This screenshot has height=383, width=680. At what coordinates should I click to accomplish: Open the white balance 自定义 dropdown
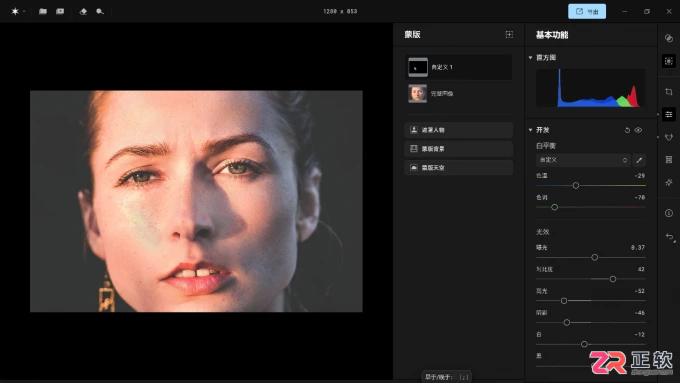click(583, 160)
